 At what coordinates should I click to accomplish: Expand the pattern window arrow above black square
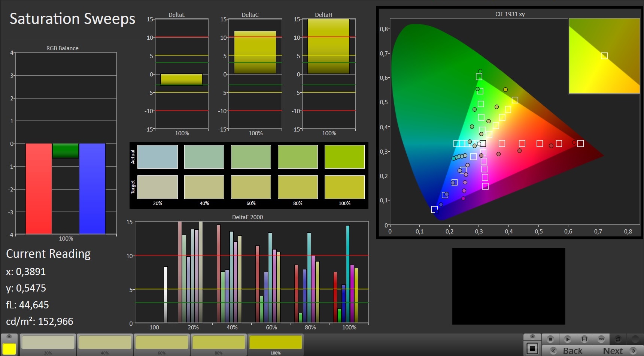click(x=532, y=336)
